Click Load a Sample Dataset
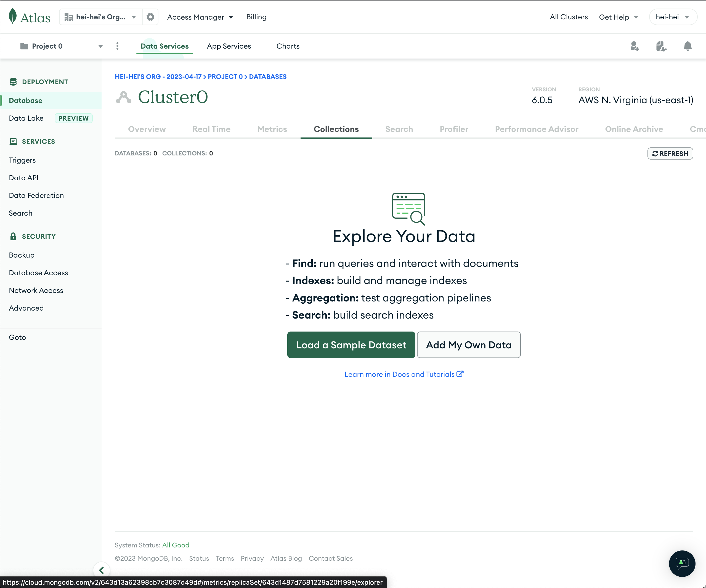Viewport: 706px width, 588px height. pyautogui.click(x=351, y=345)
